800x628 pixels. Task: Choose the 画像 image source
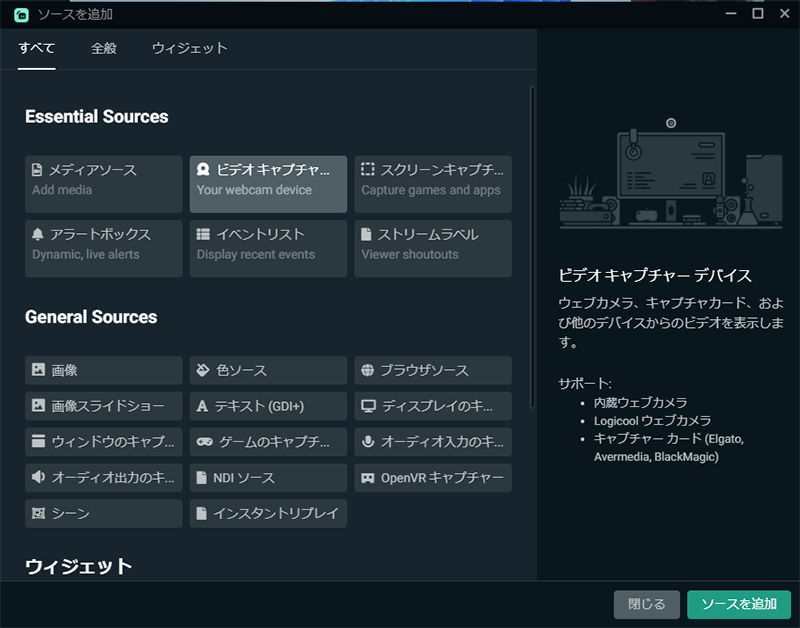pyautogui.click(x=103, y=370)
